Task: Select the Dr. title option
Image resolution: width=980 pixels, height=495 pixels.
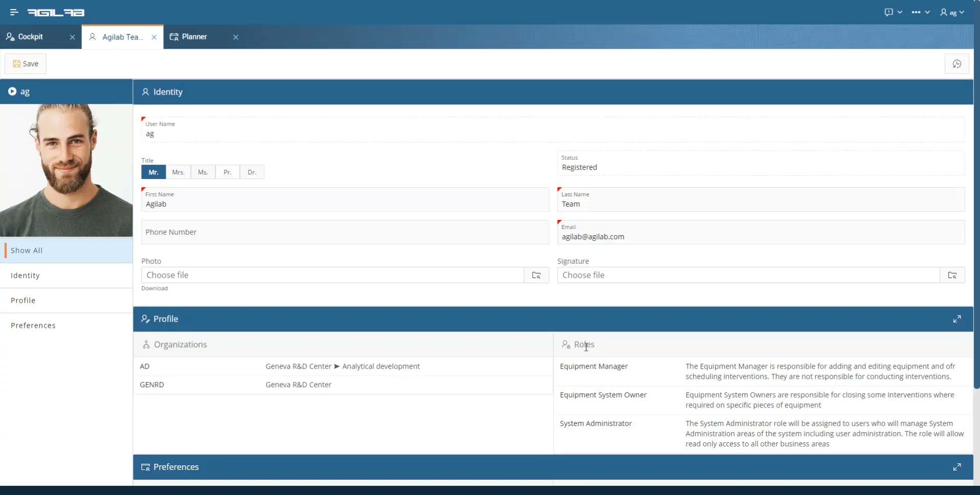Action: 251,172
